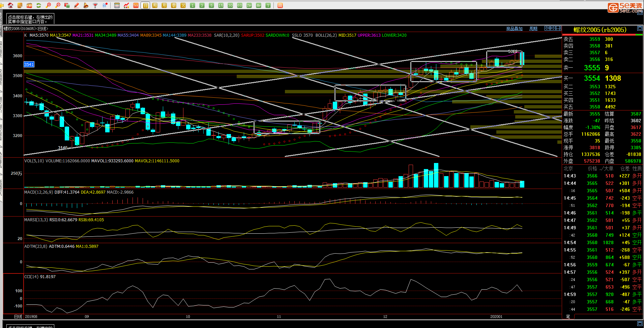Select the weekly (周) period button

[155, 5]
